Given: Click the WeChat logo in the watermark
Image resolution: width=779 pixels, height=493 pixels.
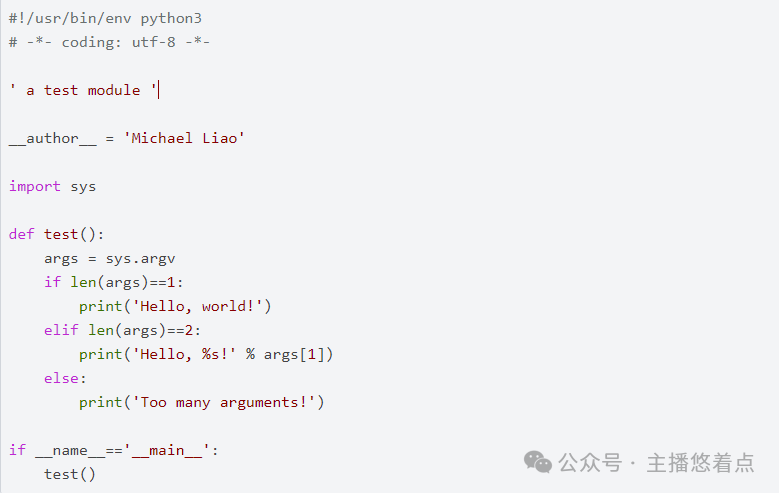Looking at the screenshot, I should tap(539, 462).
